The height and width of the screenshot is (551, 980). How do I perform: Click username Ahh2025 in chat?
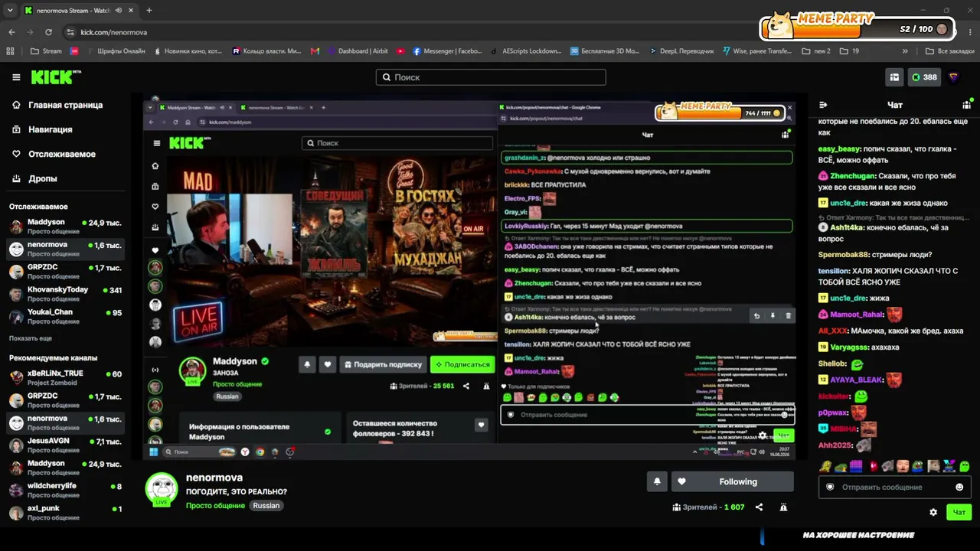(x=835, y=445)
